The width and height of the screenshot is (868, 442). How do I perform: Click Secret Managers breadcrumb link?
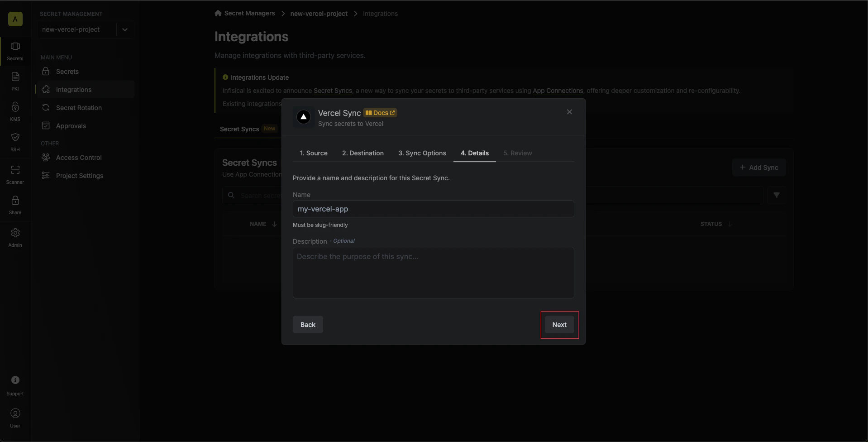tap(249, 13)
